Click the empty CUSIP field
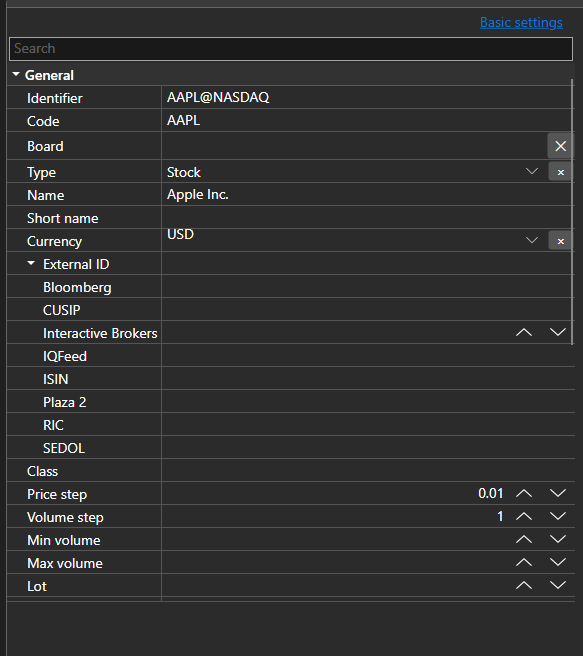Screen dimensions: 583x656 click(x=366, y=310)
